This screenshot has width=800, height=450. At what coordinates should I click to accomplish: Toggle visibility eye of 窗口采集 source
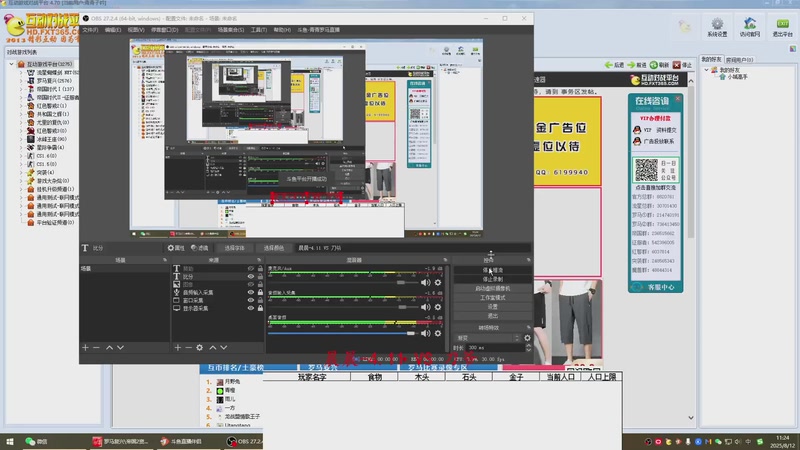coord(251,301)
